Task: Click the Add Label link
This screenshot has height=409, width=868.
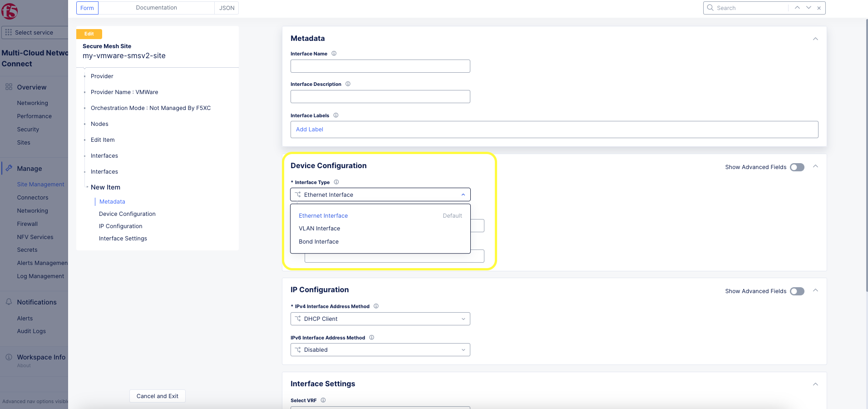Action: coord(310,130)
